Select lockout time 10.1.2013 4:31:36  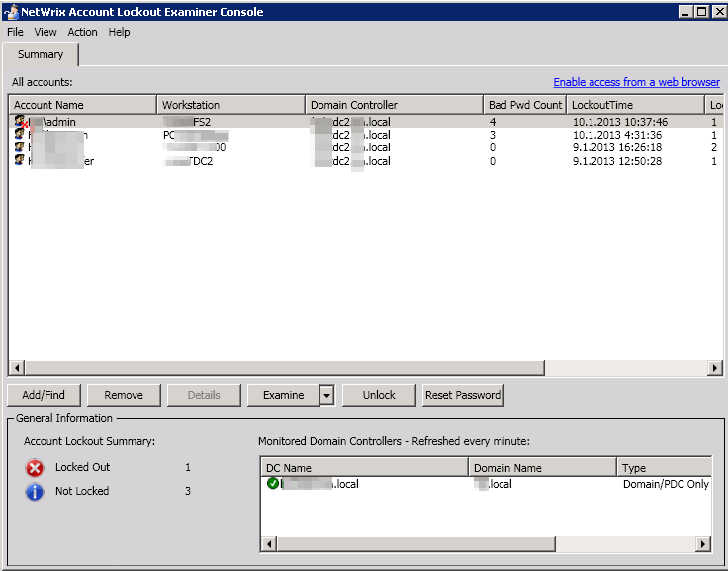617,135
